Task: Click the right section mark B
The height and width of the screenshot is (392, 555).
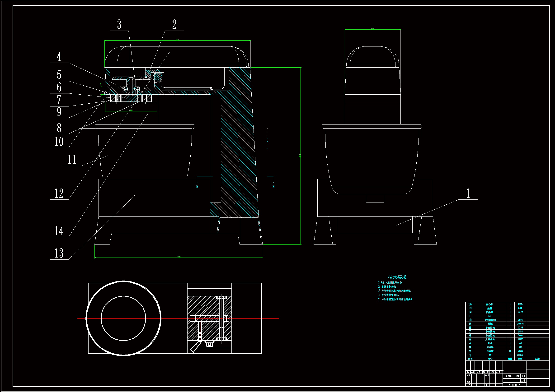Action: click(273, 187)
